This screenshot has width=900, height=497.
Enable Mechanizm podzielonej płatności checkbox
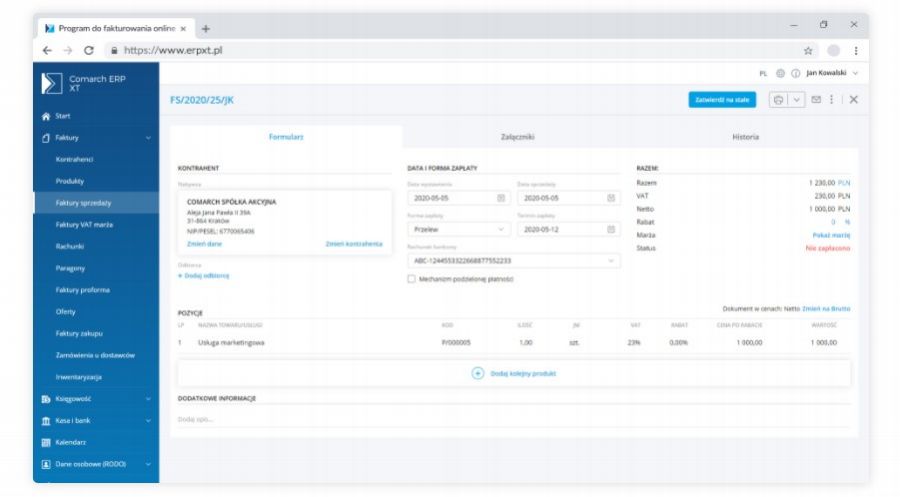click(412, 279)
